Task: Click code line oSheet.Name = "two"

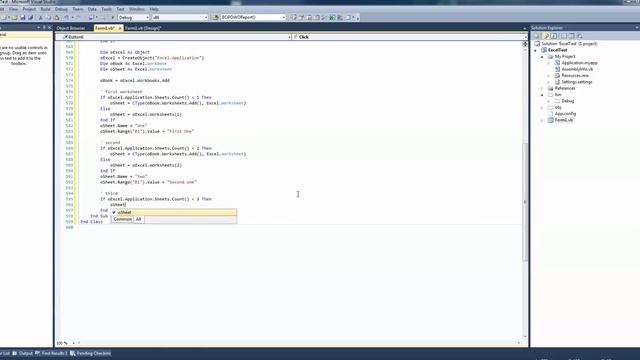Action: coord(124,177)
